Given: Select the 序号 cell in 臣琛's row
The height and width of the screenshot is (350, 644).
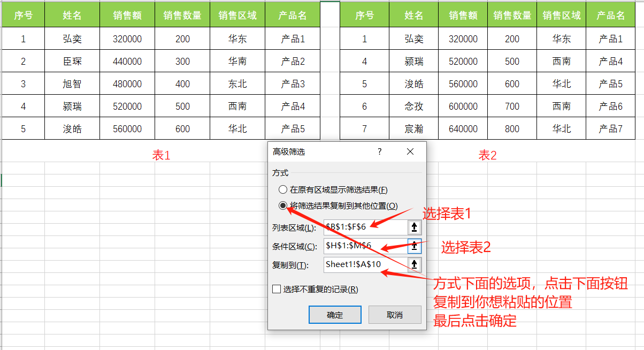Looking at the screenshot, I should click(23, 62).
